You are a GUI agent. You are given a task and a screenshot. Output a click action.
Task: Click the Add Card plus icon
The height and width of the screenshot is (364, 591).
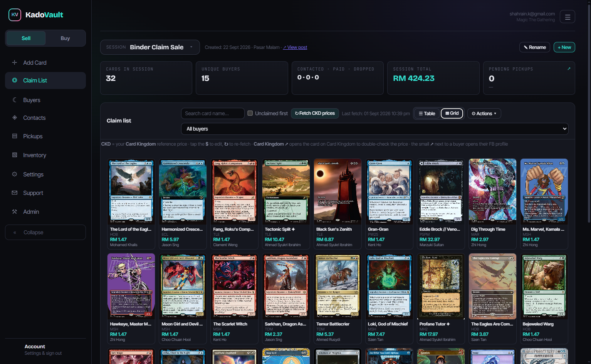(15, 62)
